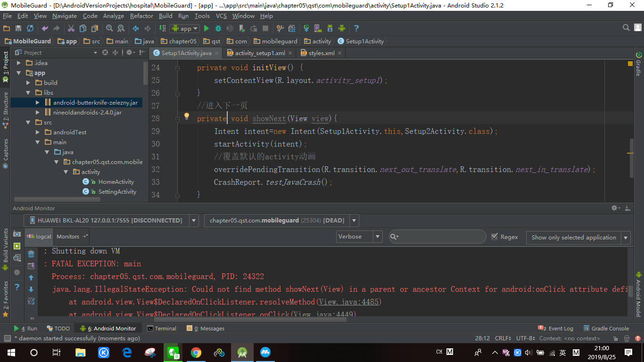This screenshot has height=362, width=644.
Task: Collapse the activity package
Action: tap(66, 172)
